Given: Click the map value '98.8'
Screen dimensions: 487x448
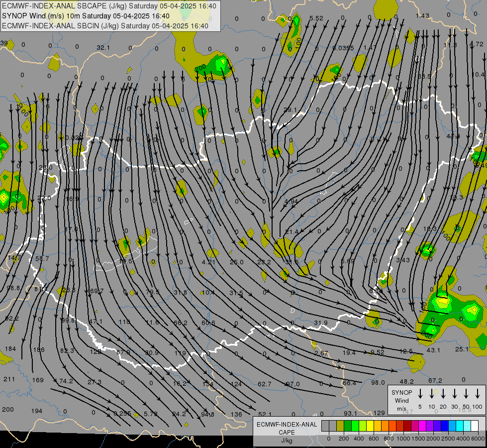Looking at the screenshot, I should [x=13, y=288].
